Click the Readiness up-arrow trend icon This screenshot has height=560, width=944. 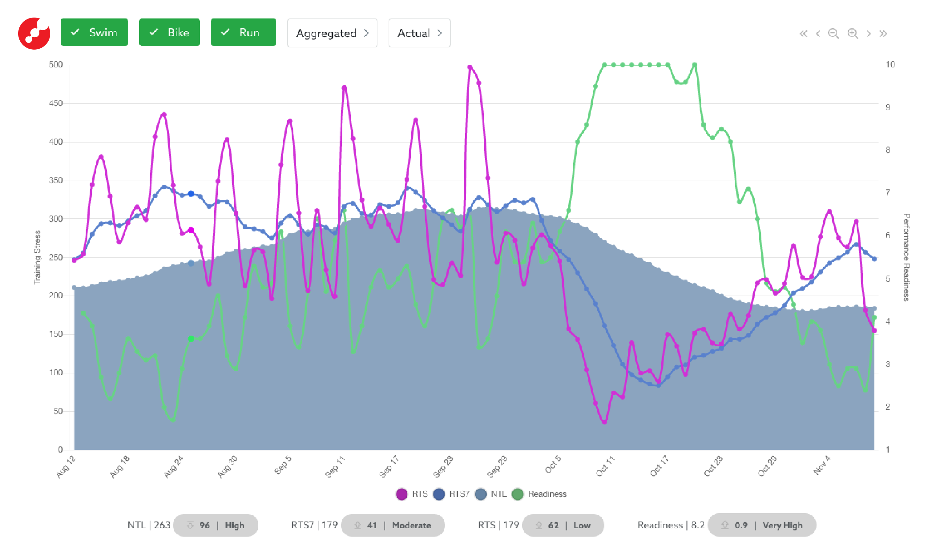(725, 525)
